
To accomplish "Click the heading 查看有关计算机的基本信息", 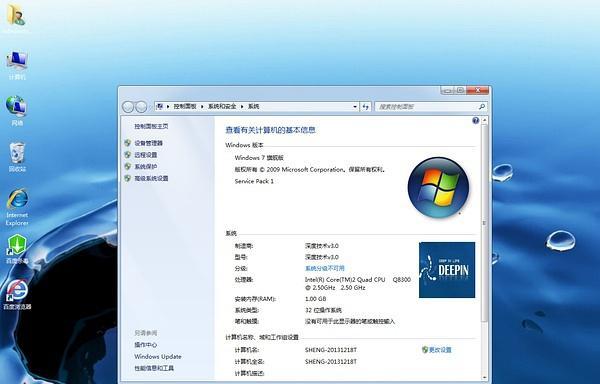I will (x=270, y=130).
